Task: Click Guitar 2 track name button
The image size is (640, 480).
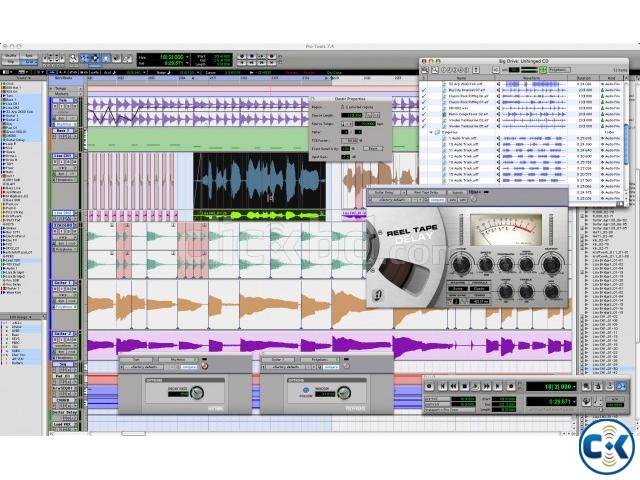Action: point(63,334)
